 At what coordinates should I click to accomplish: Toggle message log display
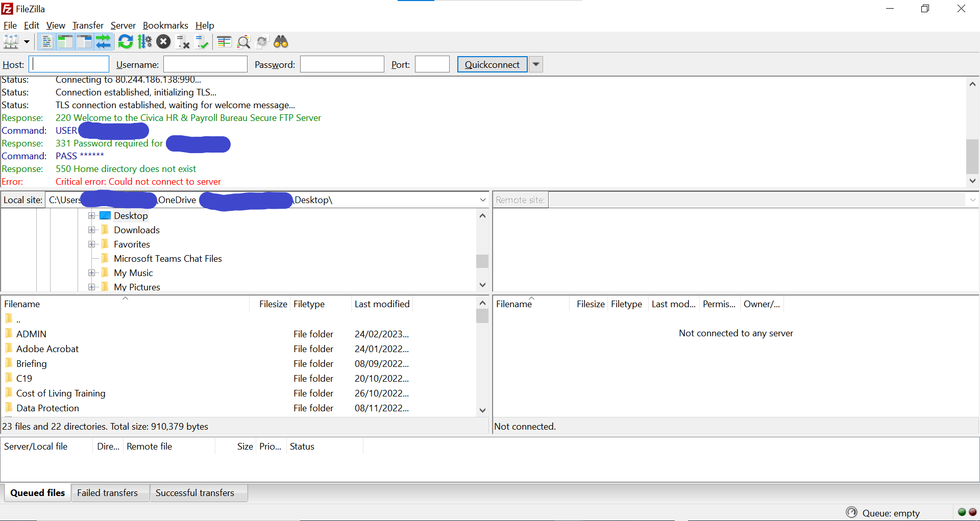point(46,42)
